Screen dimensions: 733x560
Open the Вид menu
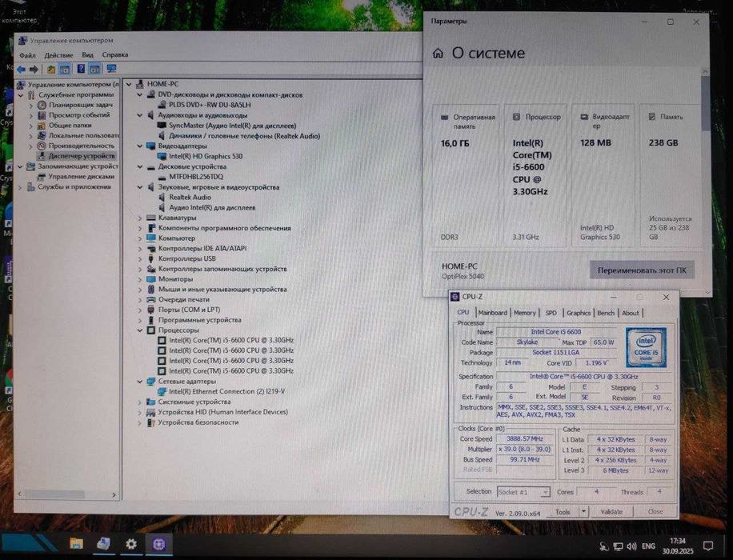pyautogui.click(x=87, y=55)
